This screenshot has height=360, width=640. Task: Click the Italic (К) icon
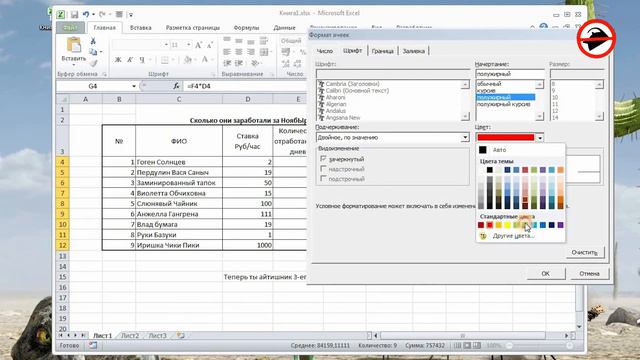click(x=130, y=60)
